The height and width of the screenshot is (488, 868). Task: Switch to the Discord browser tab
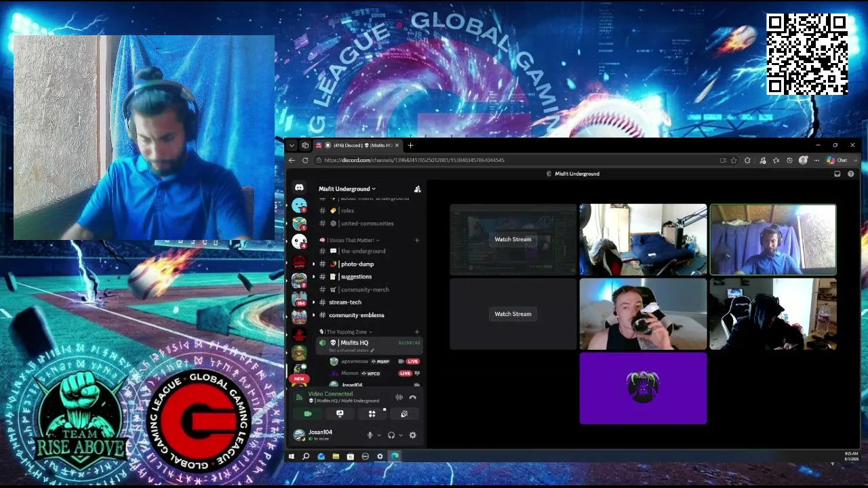(357, 146)
